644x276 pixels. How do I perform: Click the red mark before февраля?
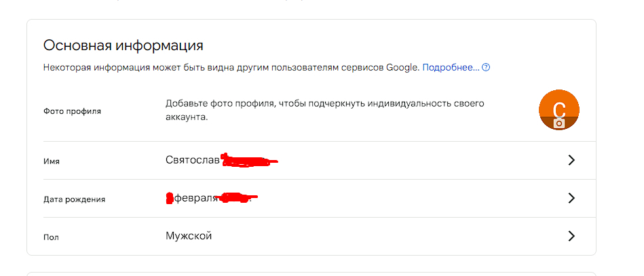[170, 198]
